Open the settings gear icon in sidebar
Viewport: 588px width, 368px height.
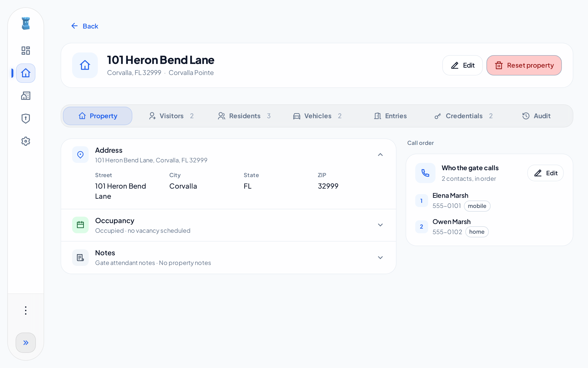click(x=26, y=141)
